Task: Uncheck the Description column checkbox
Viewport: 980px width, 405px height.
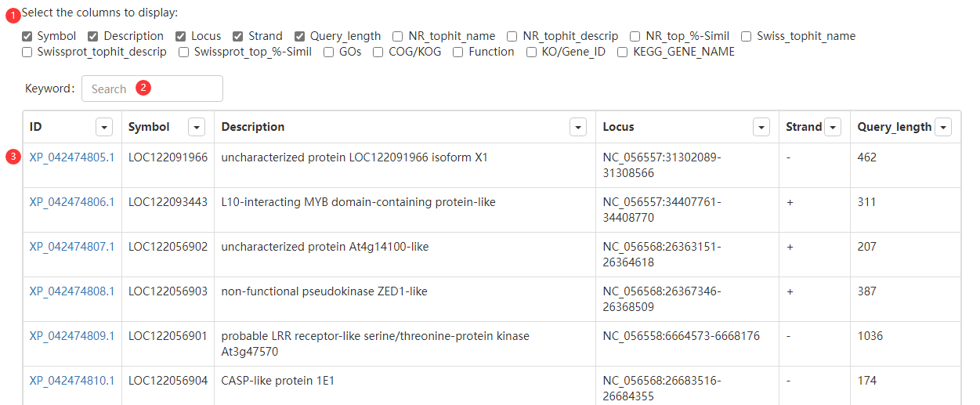Action: point(93,36)
